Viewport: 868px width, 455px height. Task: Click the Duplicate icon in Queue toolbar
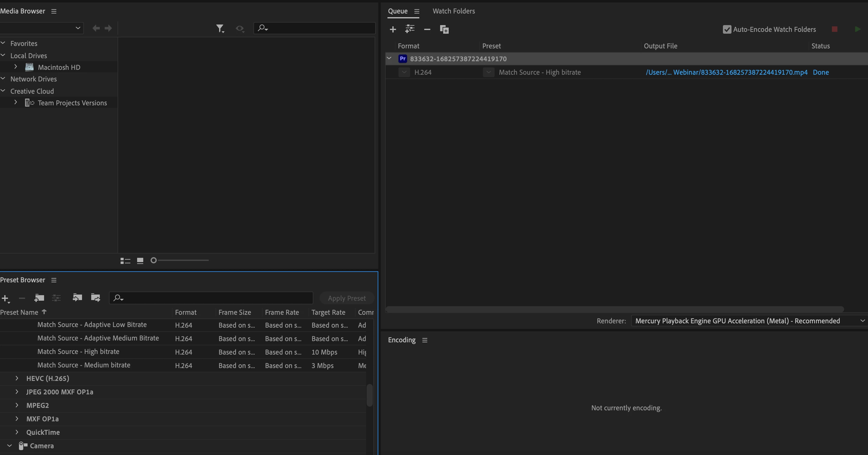(x=444, y=29)
